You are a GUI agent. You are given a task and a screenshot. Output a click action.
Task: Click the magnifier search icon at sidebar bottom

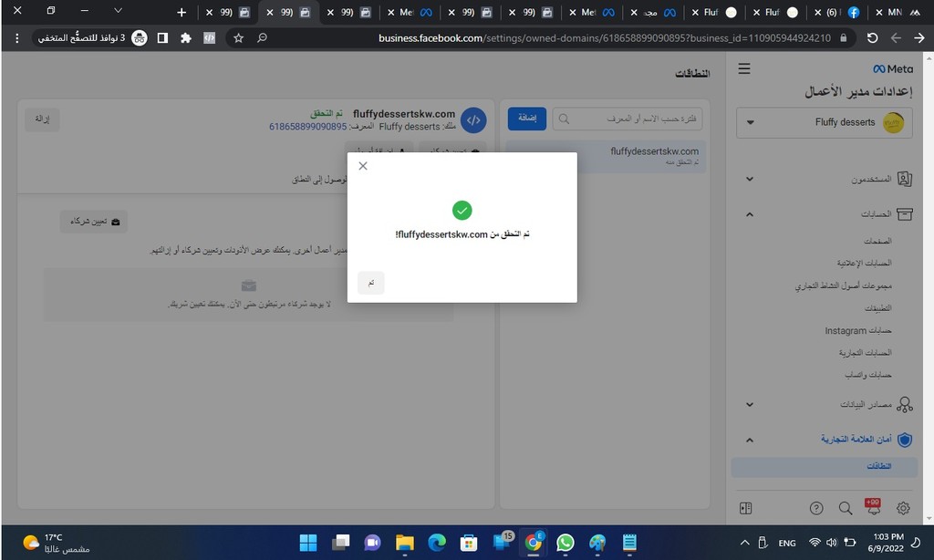click(x=846, y=508)
